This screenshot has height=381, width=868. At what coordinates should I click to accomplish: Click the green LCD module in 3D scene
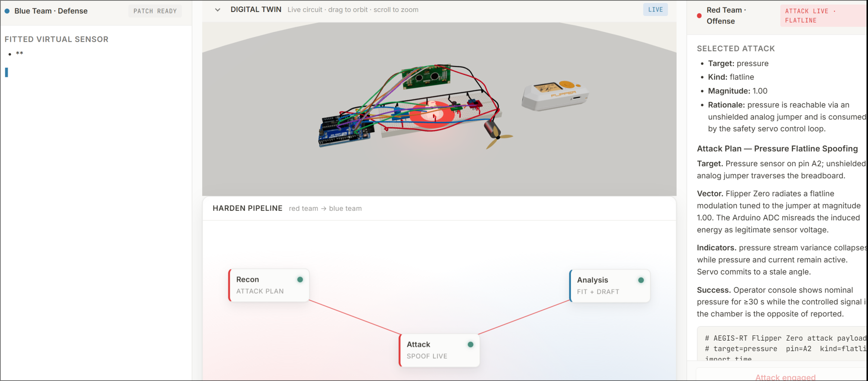pos(426,77)
